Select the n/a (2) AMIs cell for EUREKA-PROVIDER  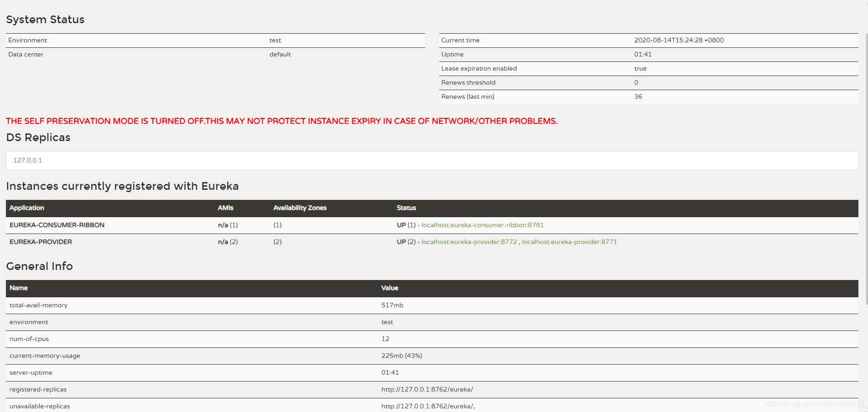point(228,242)
